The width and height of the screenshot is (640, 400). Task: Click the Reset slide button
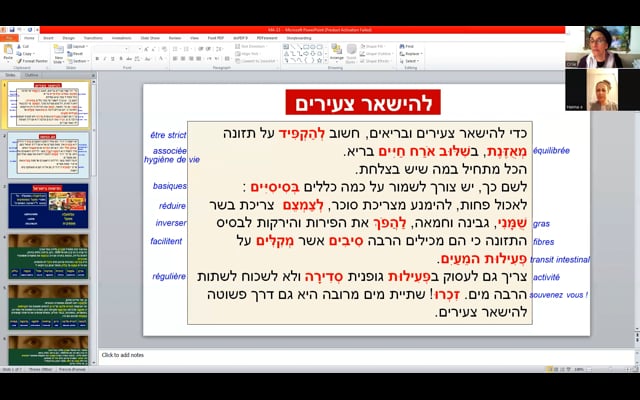point(76,53)
